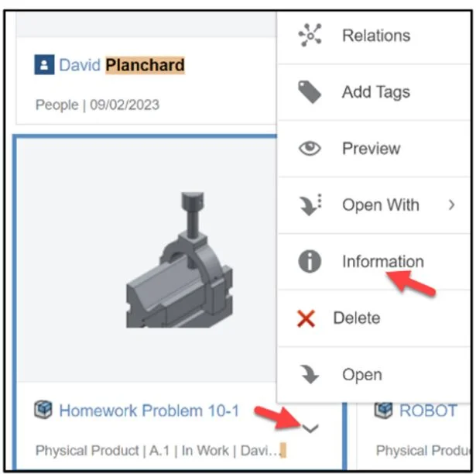This screenshot has height=474, width=476.
Task: Click the person icon beside David Planchard
Action: coord(44,64)
